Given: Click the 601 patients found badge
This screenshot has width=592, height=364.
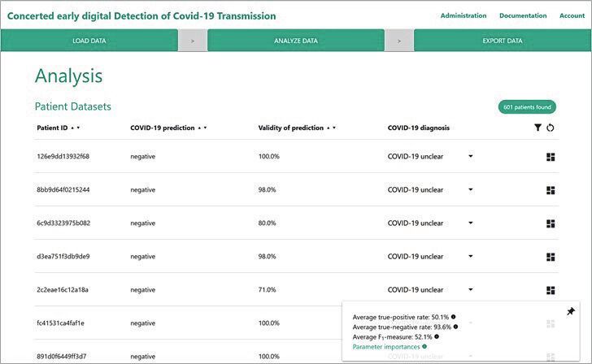Looking at the screenshot, I should click(x=527, y=107).
